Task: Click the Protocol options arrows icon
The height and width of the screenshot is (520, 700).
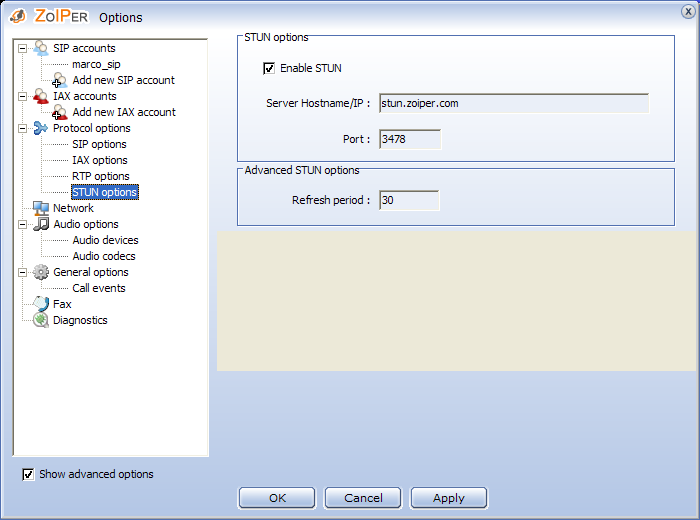Action: point(41,128)
